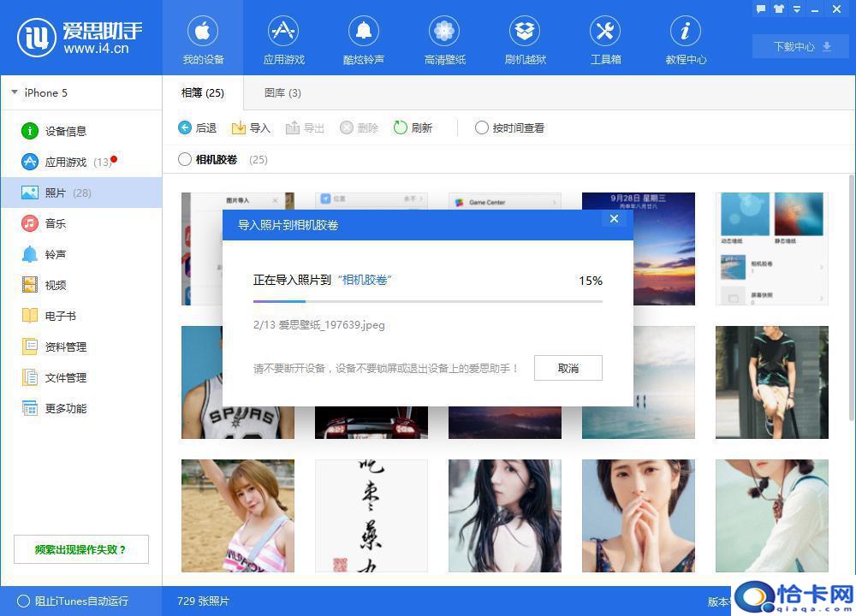Open the man in black t-shirt thumbnail

(771, 382)
